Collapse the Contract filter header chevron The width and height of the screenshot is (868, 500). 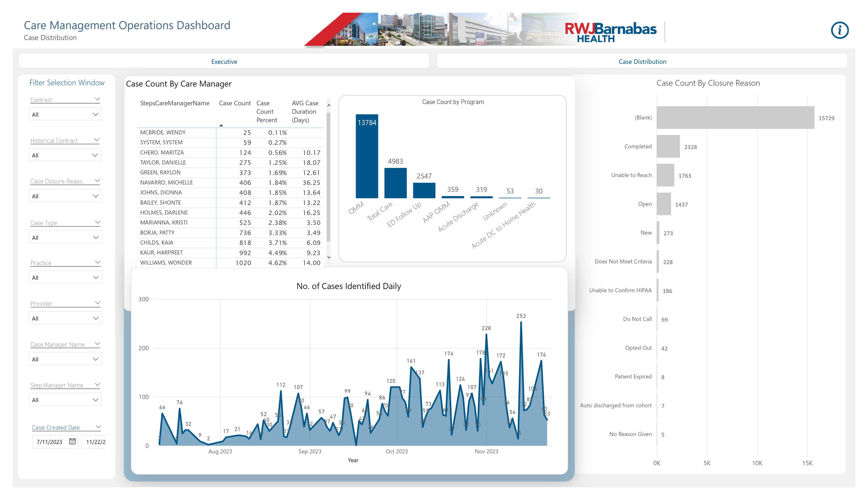[97, 99]
